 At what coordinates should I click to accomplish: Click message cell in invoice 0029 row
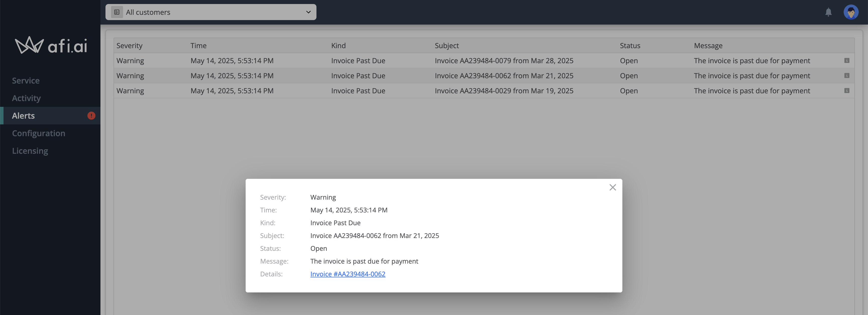pyautogui.click(x=752, y=91)
